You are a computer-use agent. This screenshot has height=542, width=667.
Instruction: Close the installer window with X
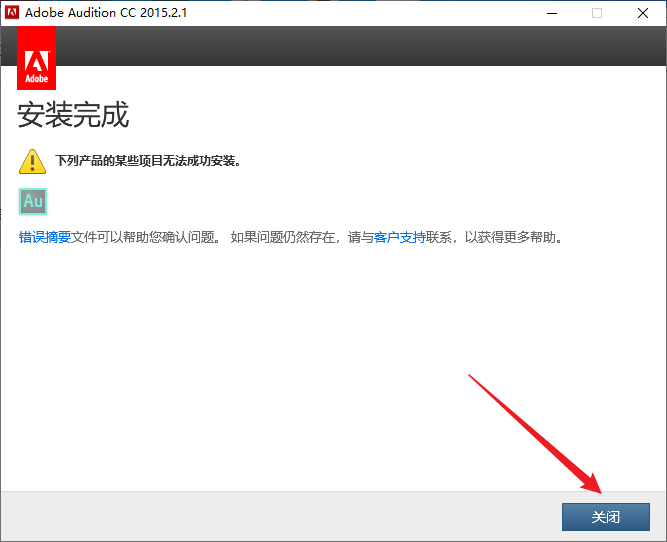pyautogui.click(x=643, y=13)
